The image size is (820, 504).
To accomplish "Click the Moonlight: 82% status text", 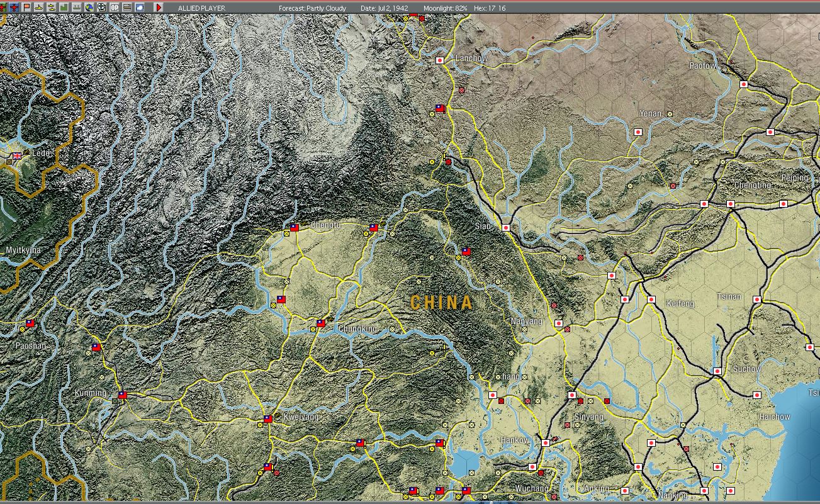I will (446, 8).
